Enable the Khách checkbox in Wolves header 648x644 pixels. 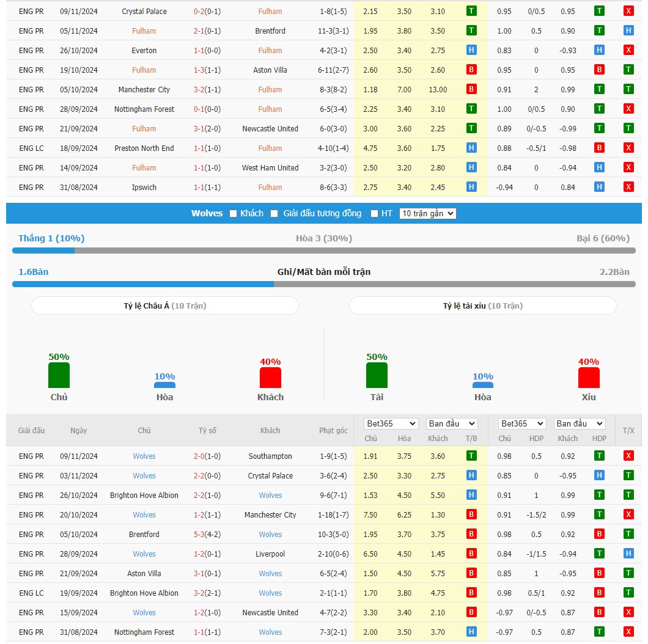[x=233, y=214]
